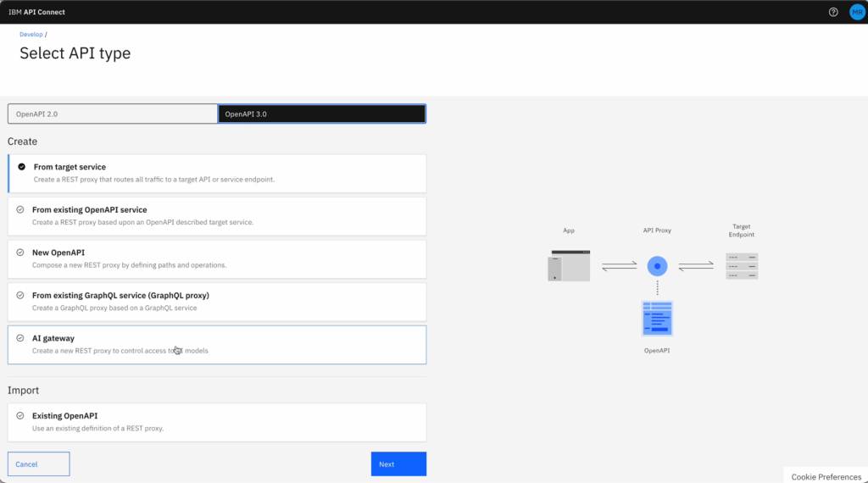This screenshot has width=868, height=483.
Task: Click the 'Create a REST proxy that routes all traffic' description
Action: 154,180
